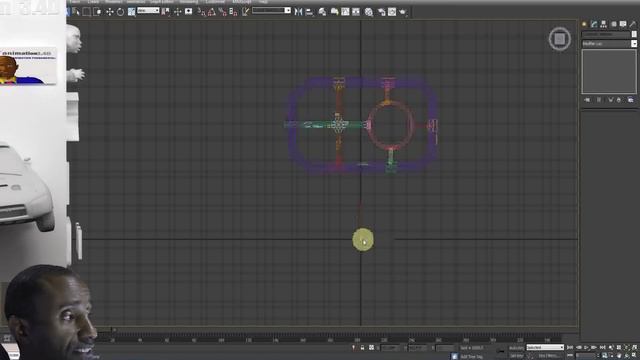Open the Layer Manager
Viewport: 640px width, 360px height.
(x=322, y=12)
